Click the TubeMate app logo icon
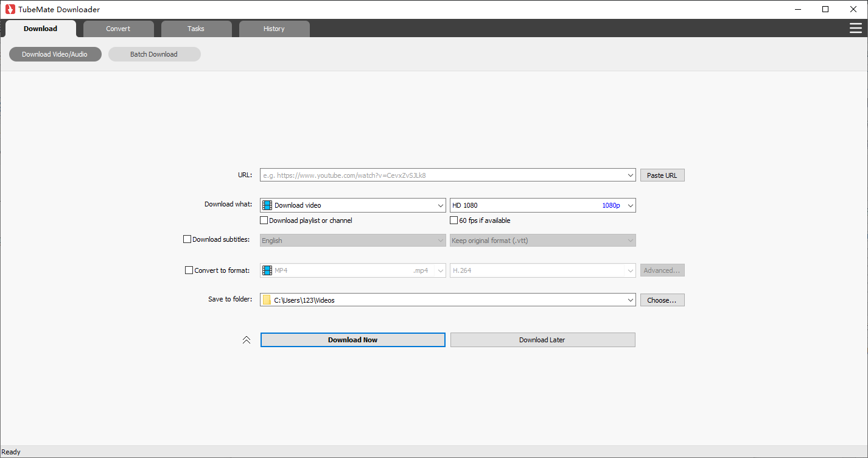This screenshot has width=868, height=458. 10,9
